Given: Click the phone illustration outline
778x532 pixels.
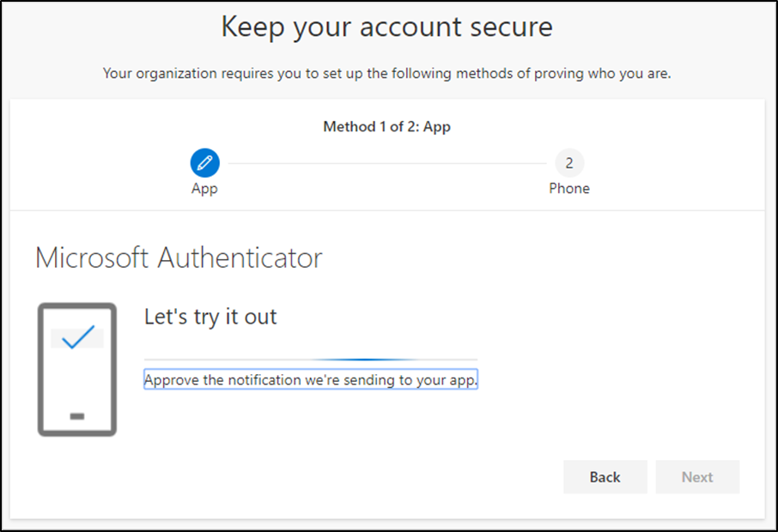Looking at the screenshot, I should pos(40,369).
